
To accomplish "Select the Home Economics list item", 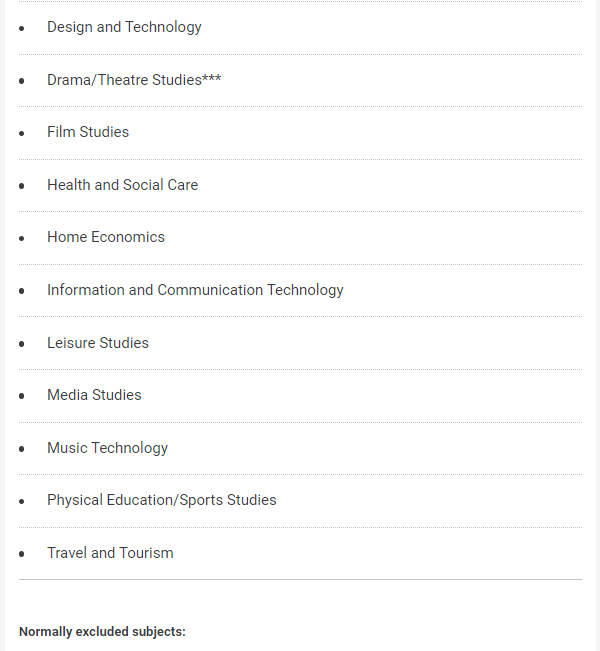I will pos(106,237).
